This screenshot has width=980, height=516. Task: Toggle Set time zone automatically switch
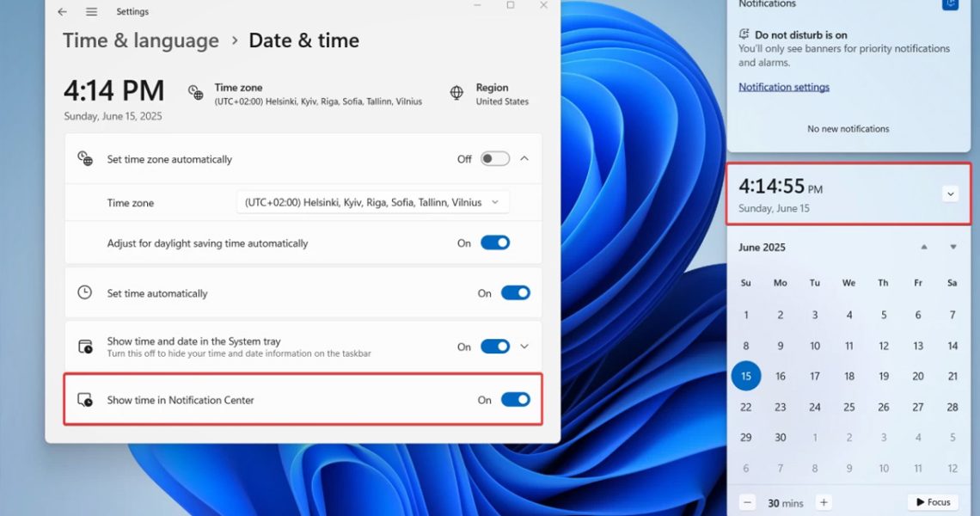[x=495, y=159]
